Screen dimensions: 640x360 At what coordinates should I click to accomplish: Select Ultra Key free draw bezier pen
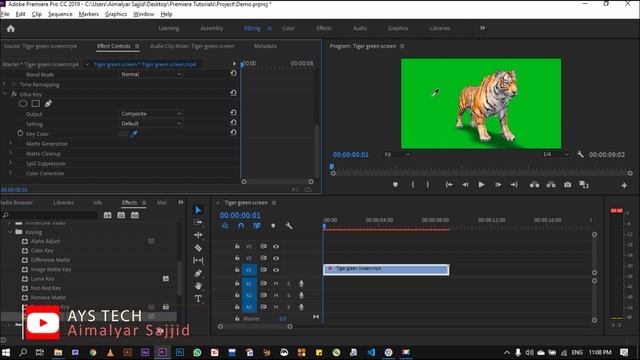coord(48,104)
